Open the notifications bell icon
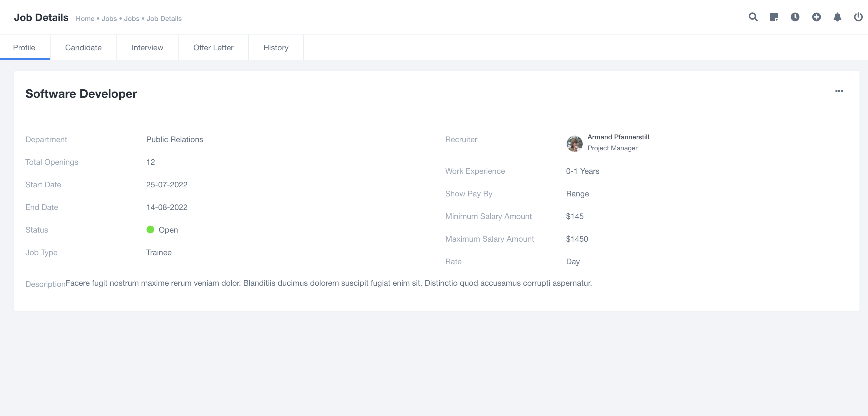The image size is (868, 416). click(837, 17)
